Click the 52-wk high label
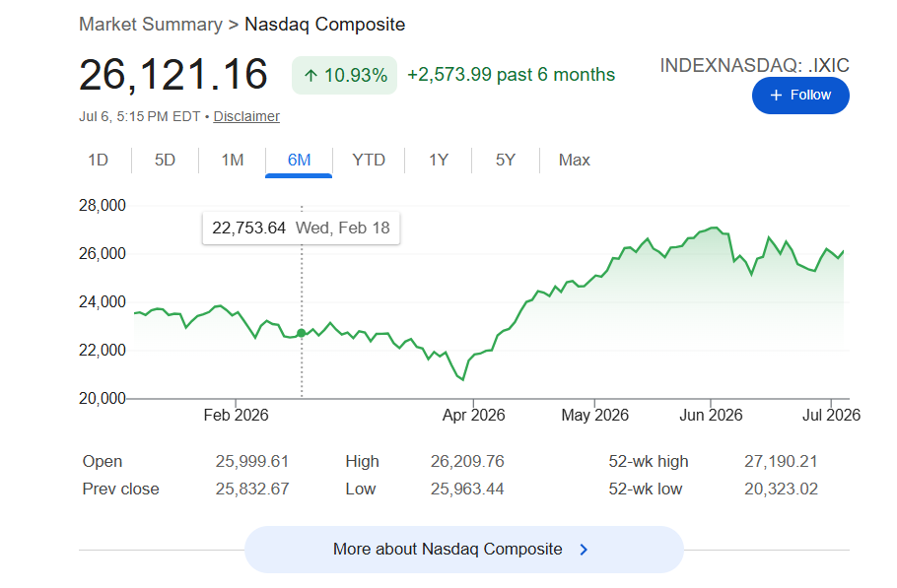Viewport: 897px width, 588px height. click(649, 461)
